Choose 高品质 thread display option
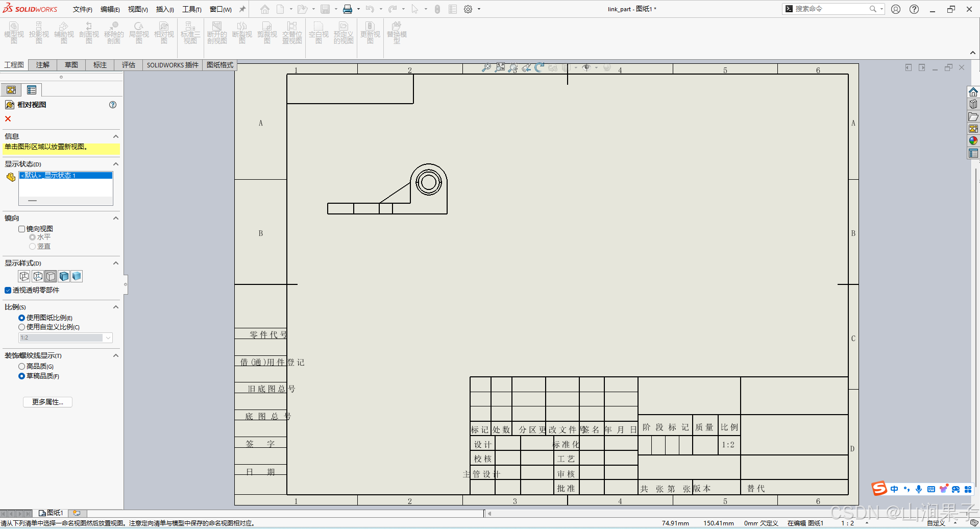The image size is (980, 529). point(21,367)
